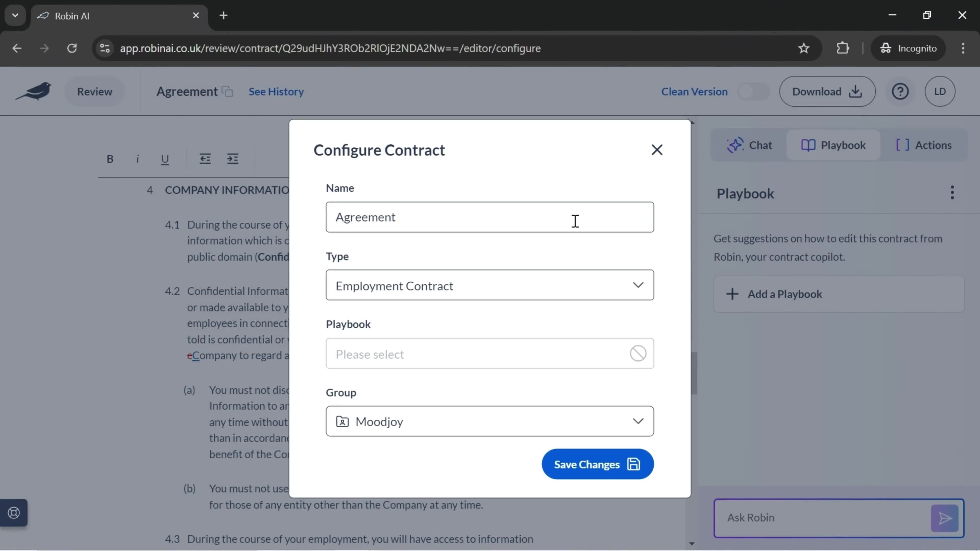Toggle bold text formatting
This screenshot has width=980, height=551.
(x=110, y=158)
